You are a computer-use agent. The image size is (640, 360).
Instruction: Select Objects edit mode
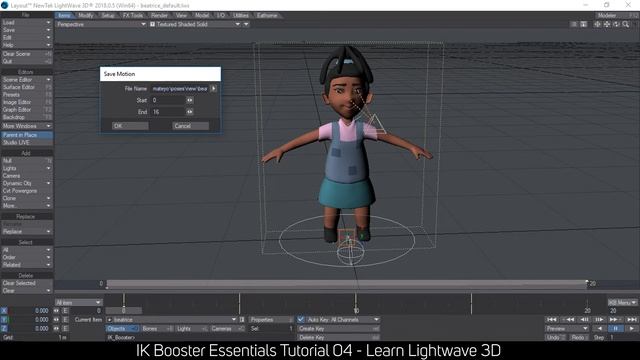[122, 329]
